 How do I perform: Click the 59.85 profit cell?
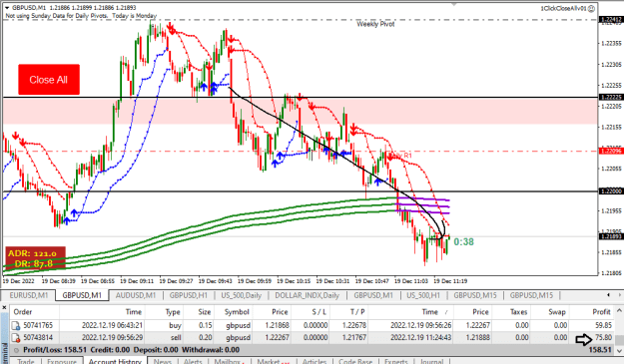(x=603, y=325)
